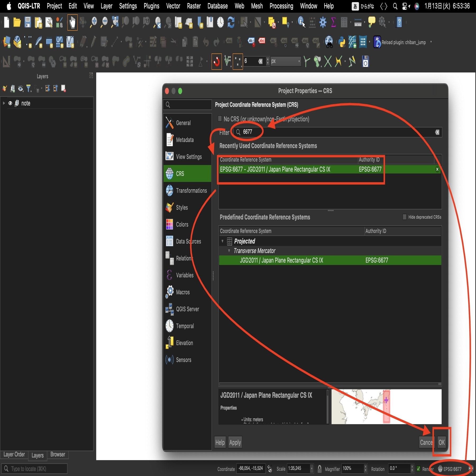
Task: Collapse the Transverse Mercator group
Action: [x=229, y=251]
